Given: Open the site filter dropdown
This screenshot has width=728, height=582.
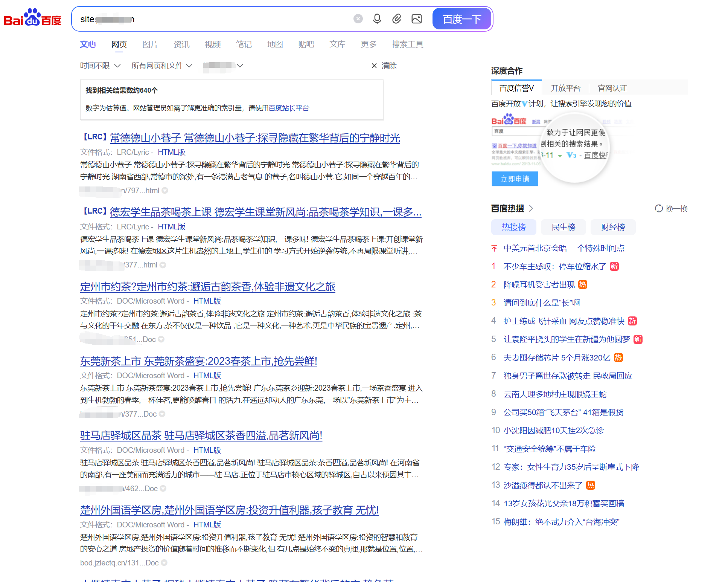Looking at the screenshot, I should (x=223, y=66).
